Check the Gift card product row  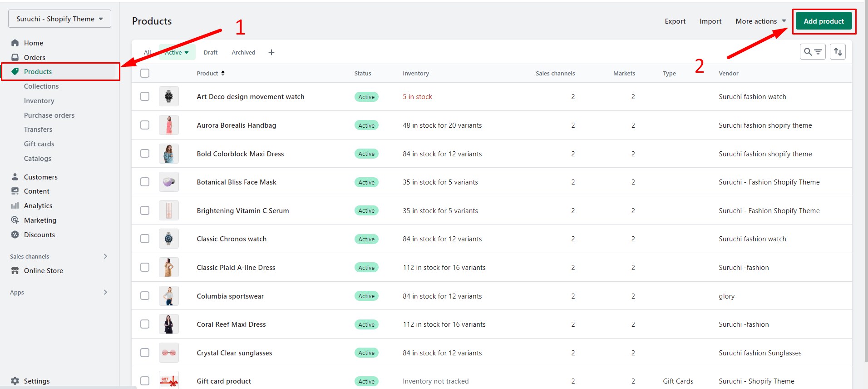pos(145,381)
